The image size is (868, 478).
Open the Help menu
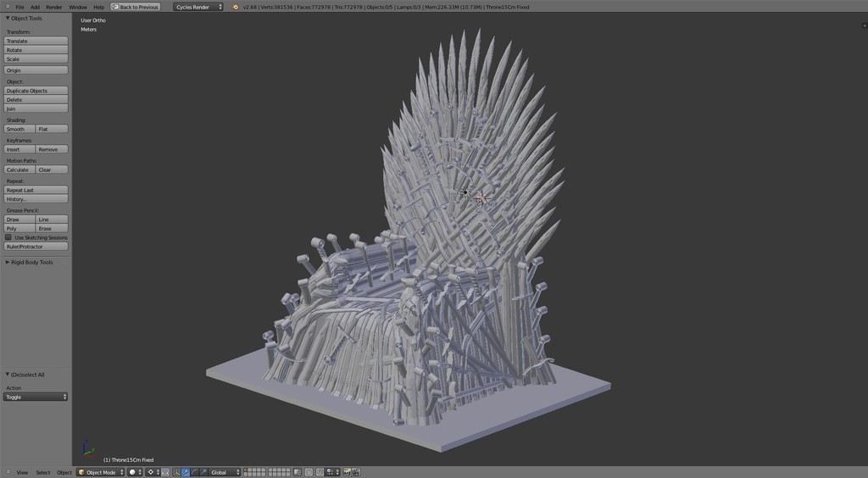pyautogui.click(x=98, y=7)
